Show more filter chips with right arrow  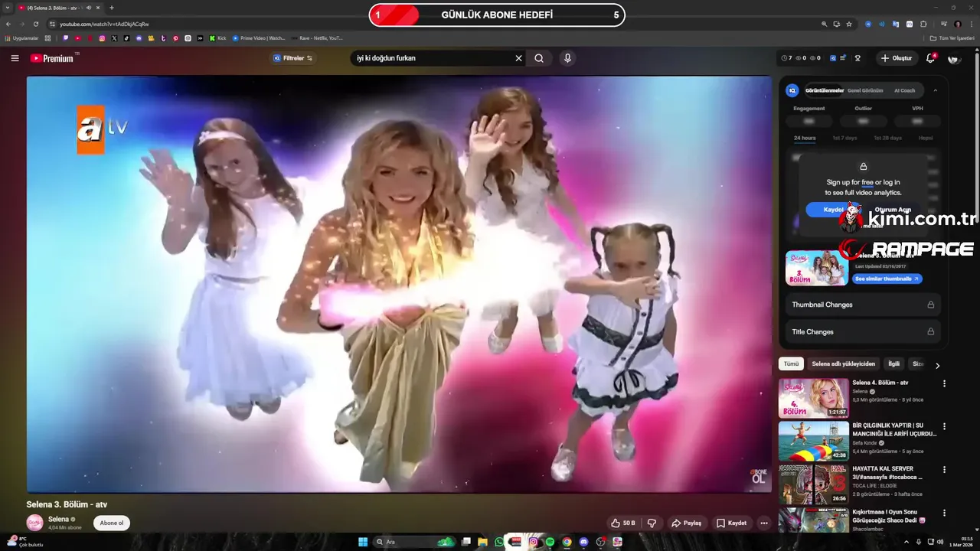[937, 365]
